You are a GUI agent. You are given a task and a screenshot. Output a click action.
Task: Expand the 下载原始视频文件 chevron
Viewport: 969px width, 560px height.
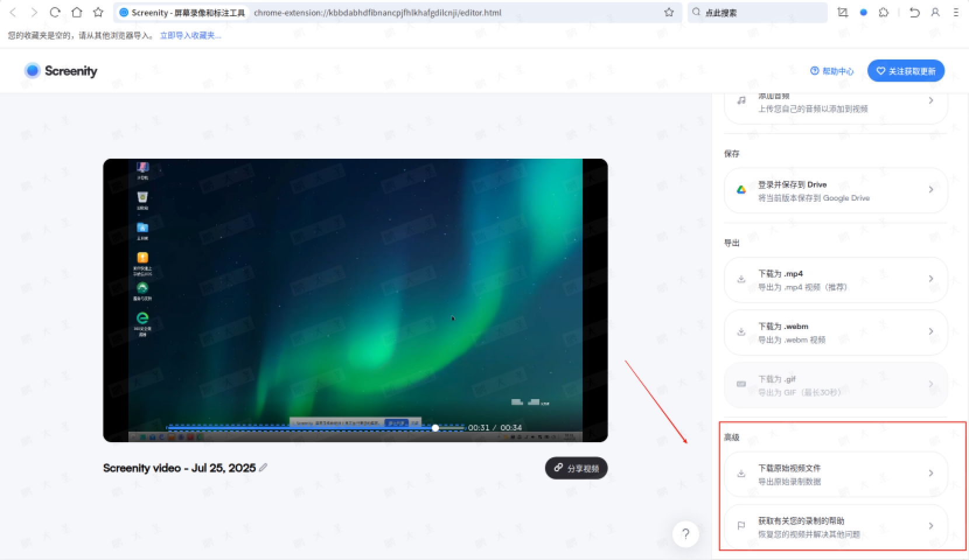pyautogui.click(x=932, y=474)
